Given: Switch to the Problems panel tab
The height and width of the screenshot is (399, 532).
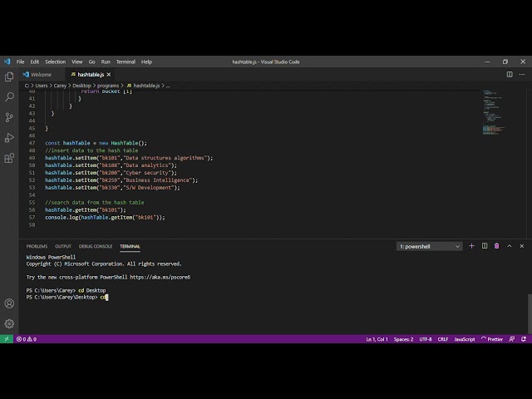Looking at the screenshot, I should pyautogui.click(x=37, y=246).
